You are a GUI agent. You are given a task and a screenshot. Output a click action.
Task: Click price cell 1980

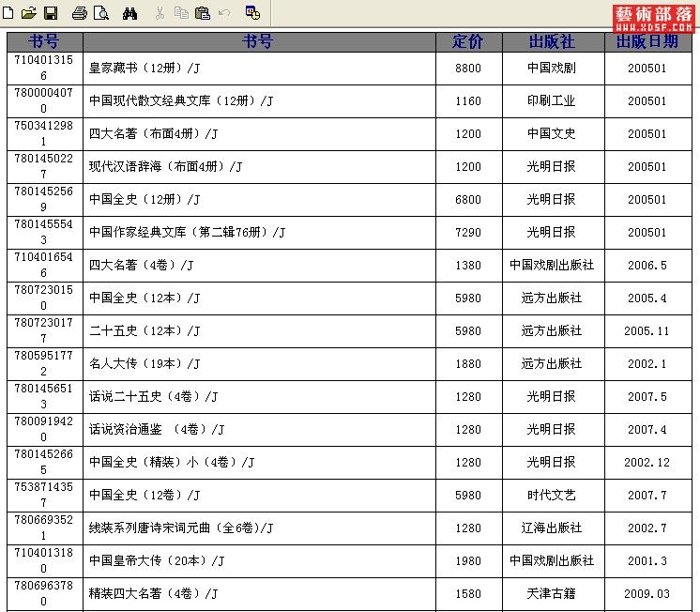pos(469,561)
